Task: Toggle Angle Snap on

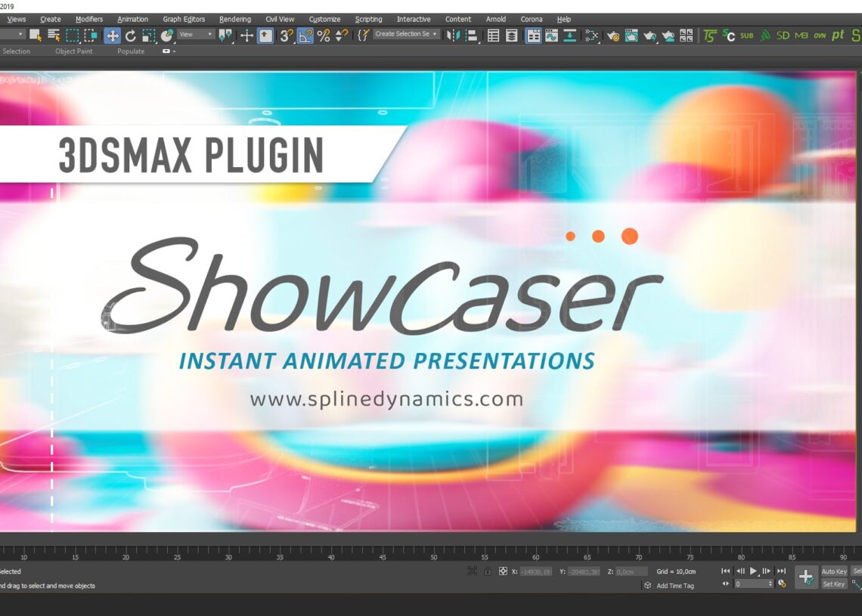Action: click(x=304, y=35)
